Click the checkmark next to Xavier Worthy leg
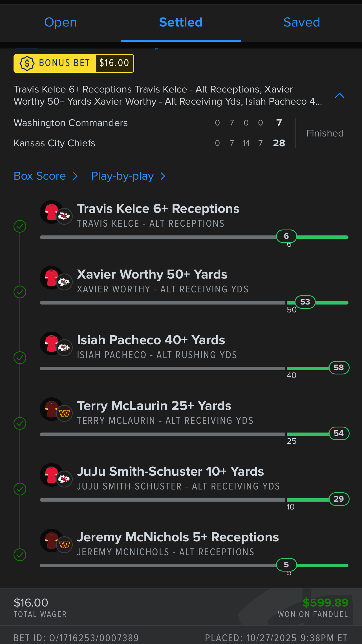This screenshot has height=644, width=362. pos(20,292)
